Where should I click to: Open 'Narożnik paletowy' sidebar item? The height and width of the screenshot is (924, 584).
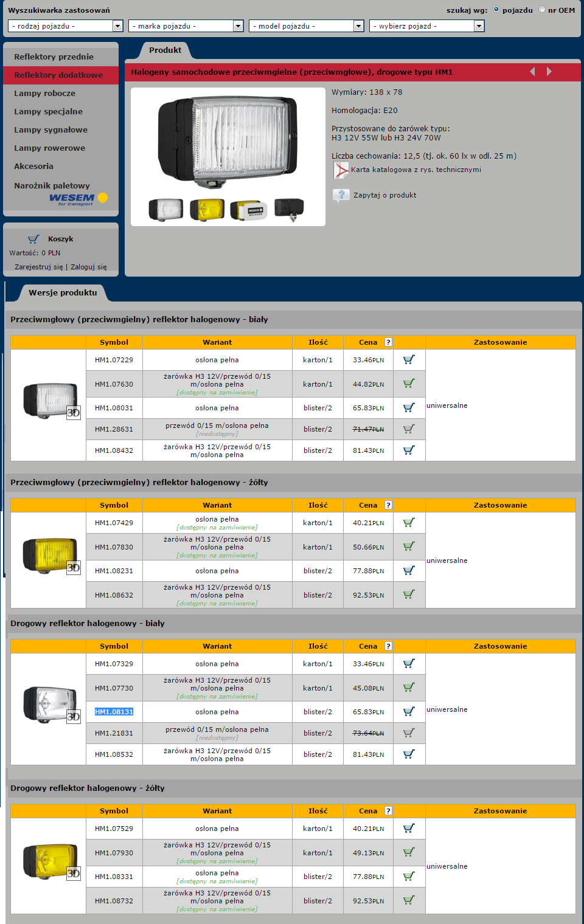pos(52,186)
